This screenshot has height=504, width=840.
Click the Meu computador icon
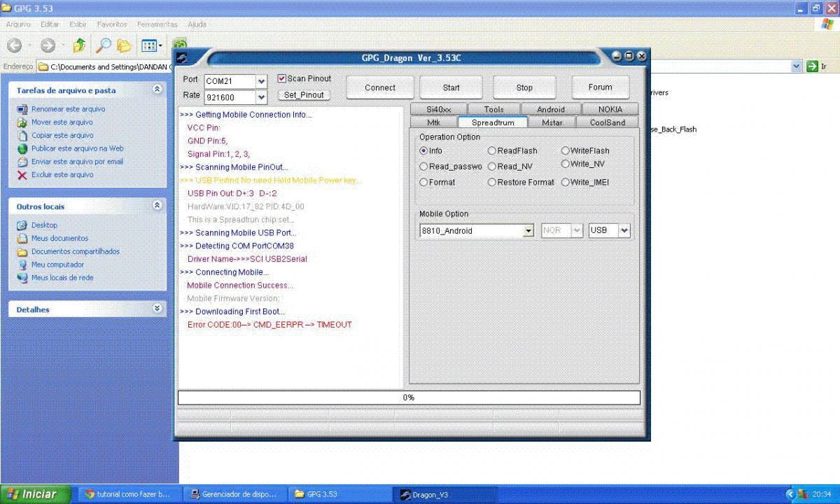pos(22,265)
